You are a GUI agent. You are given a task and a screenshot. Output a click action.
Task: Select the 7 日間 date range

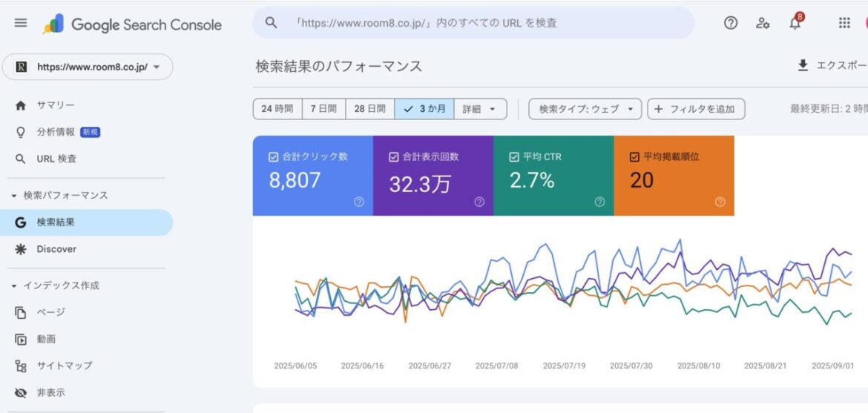pyautogui.click(x=323, y=109)
